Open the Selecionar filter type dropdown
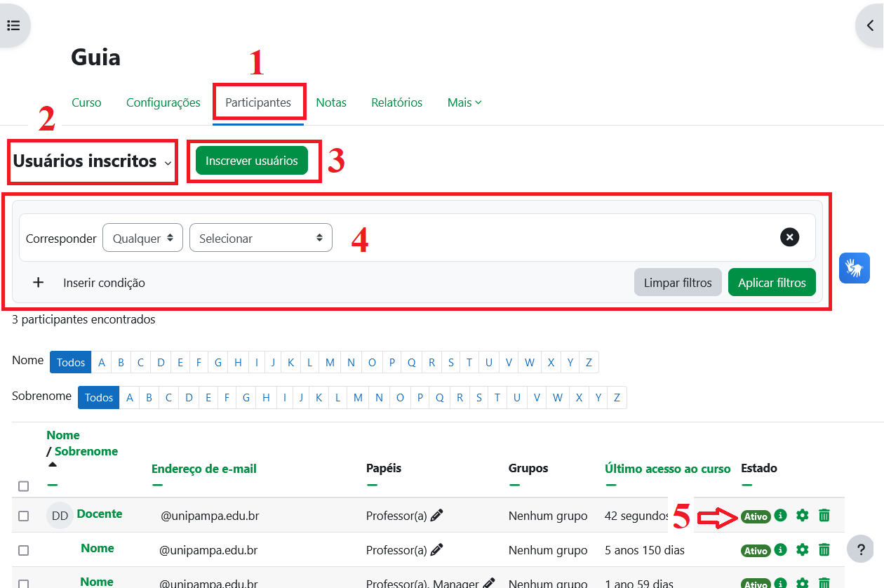 point(260,238)
